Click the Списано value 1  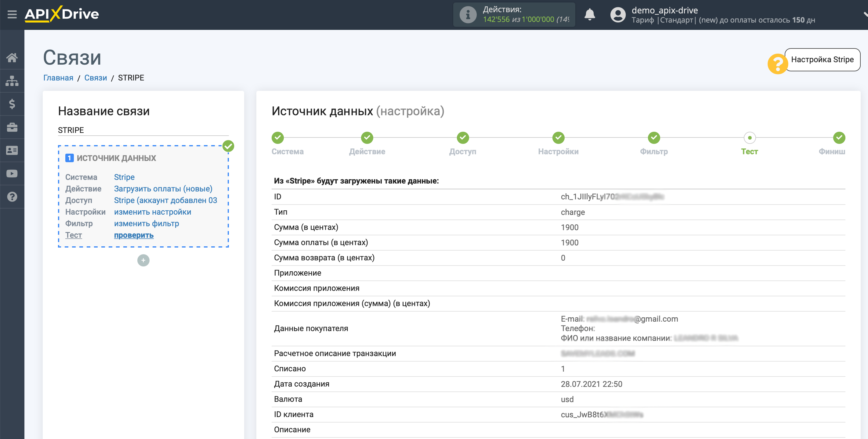(563, 369)
